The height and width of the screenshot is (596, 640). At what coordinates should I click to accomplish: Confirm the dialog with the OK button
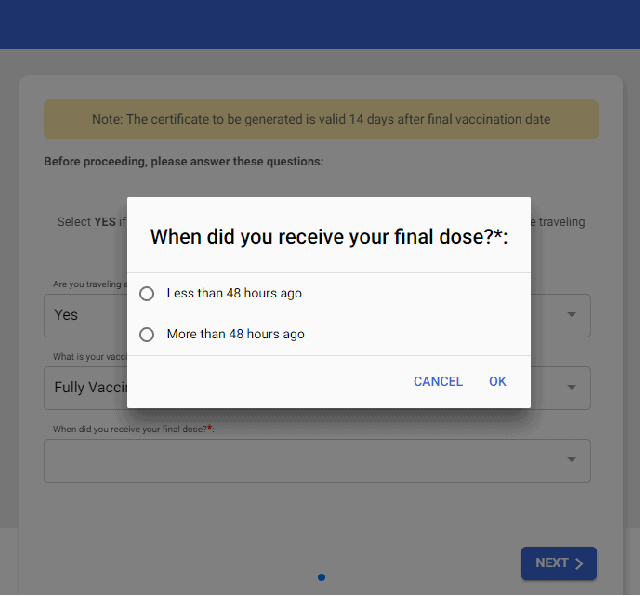(498, 381)
